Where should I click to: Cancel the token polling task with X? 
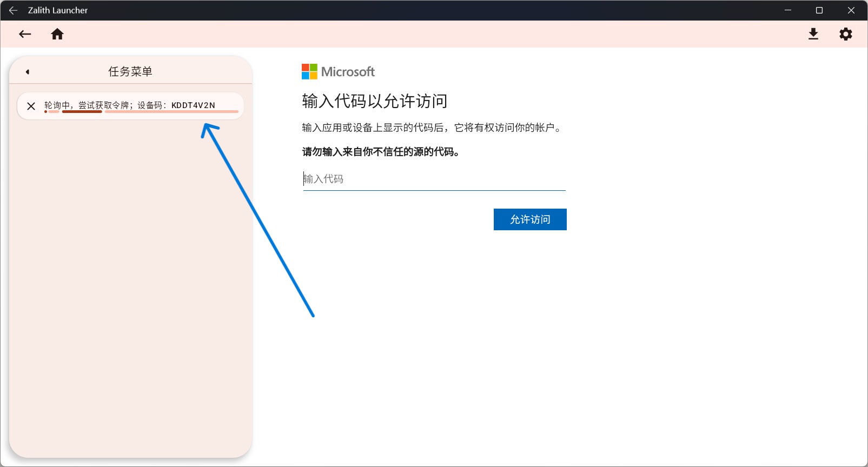tap(31, 106)
